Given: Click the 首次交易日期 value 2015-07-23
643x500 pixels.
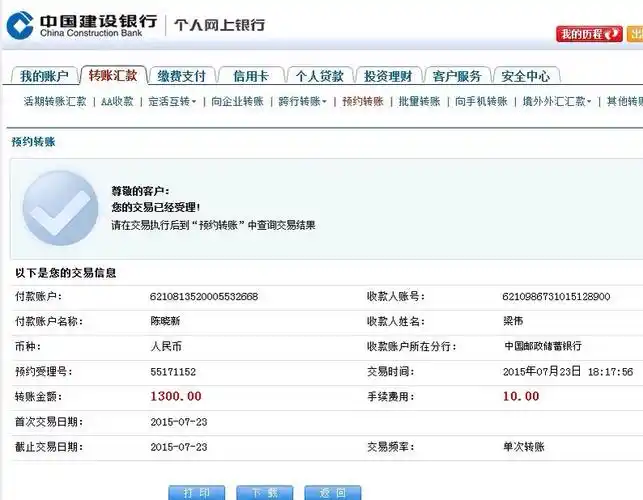Looking at the screenshot, I should (x=179, y=422).
